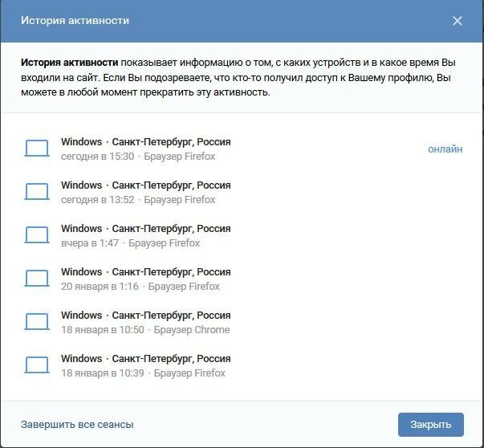Click Windows · Санкт-Петербург title of Chrome session
Image resolution: width=484 pixels, height=448 pixels.
click(145, 316)
